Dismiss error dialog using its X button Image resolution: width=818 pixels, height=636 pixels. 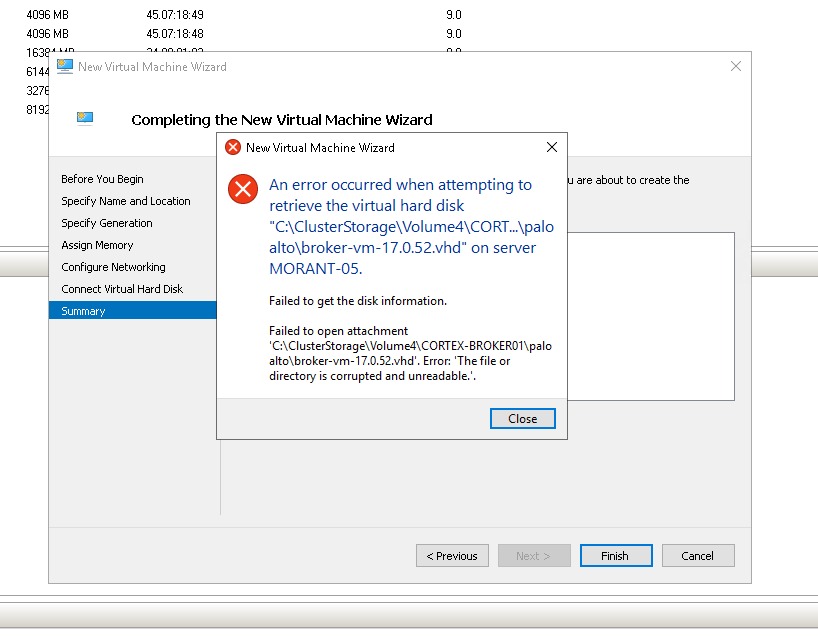pos(551,146)
